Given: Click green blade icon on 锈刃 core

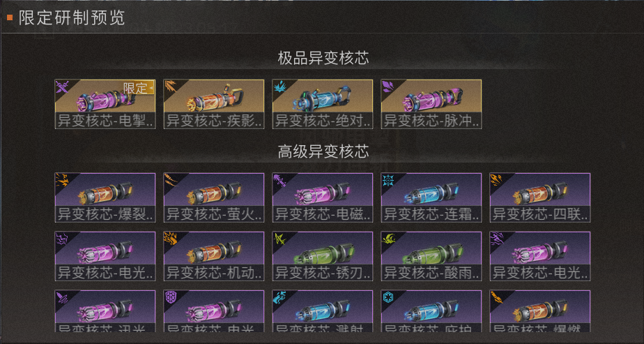Looking at the screenshot, I should pyautogui.click(x=279, y=238).
